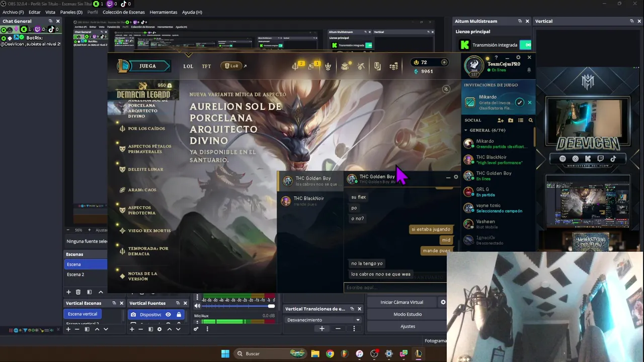Click the new friend folder icon
The height and width of the screenshot is (362, 644).
click(511, 120)
